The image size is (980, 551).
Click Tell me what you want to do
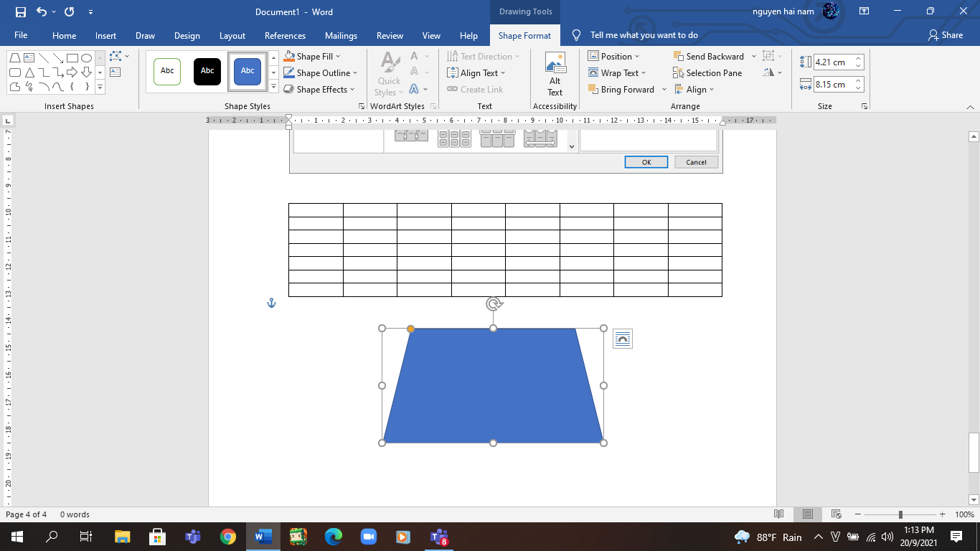(x=644, y=35)
